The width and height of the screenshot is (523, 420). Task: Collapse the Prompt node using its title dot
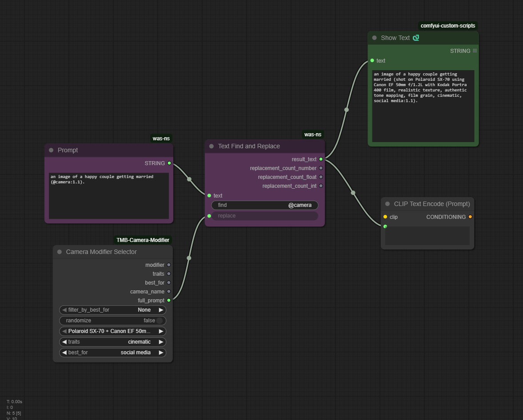click(51, 150)
